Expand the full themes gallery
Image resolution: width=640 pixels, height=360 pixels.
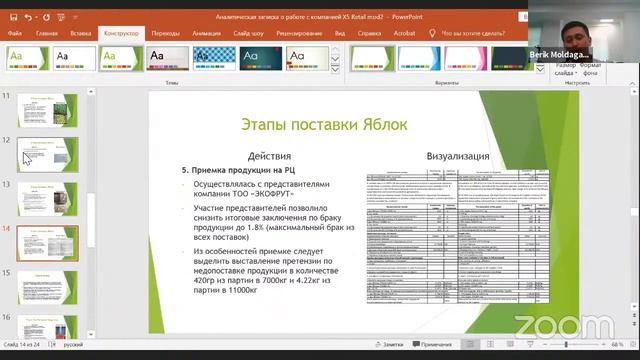(x=336, y=69)
